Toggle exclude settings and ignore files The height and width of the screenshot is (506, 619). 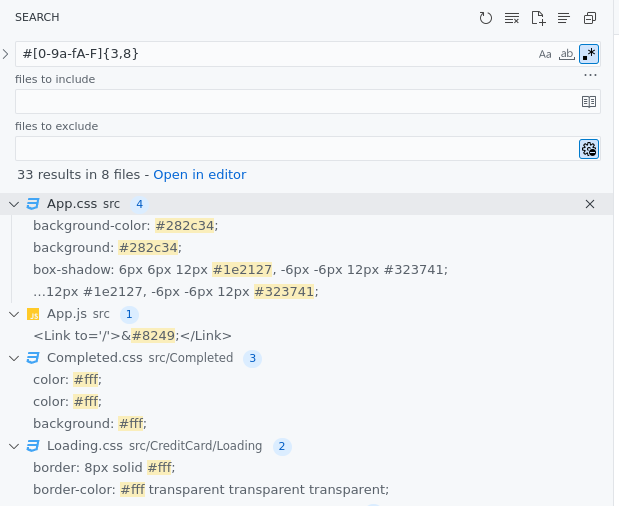(x=589, y=149)
